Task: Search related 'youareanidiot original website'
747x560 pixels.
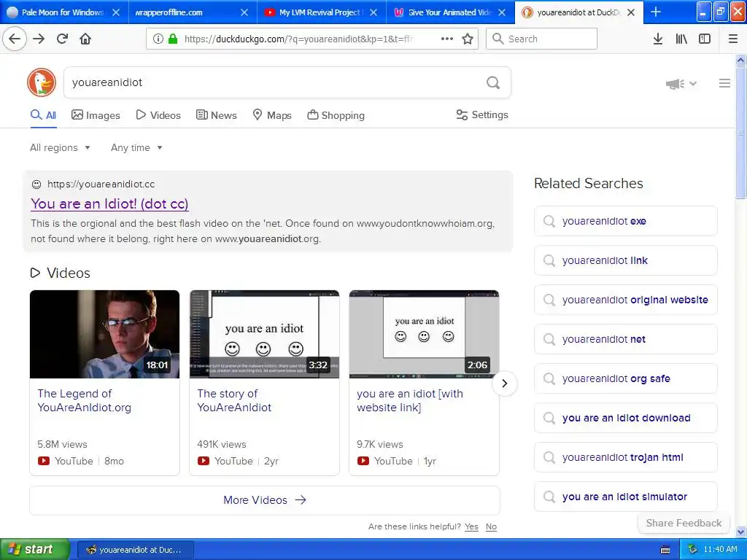Action: click(x=625, y=300)
